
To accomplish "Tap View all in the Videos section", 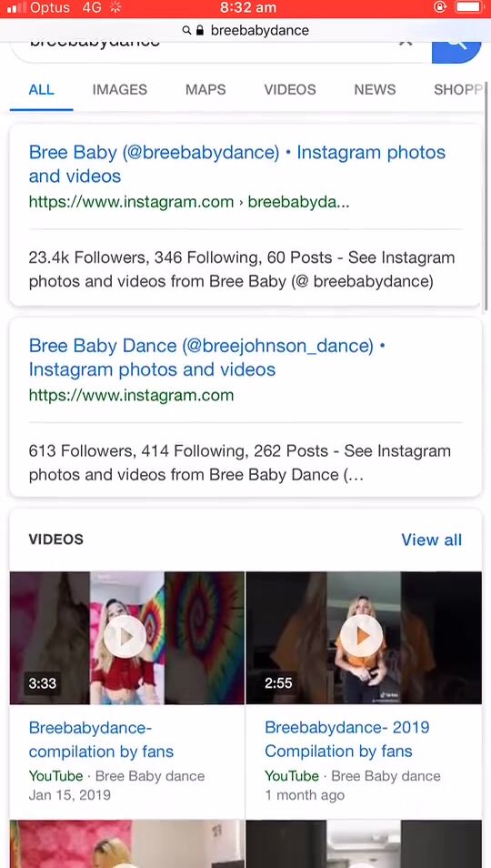I will click(431, 540).
